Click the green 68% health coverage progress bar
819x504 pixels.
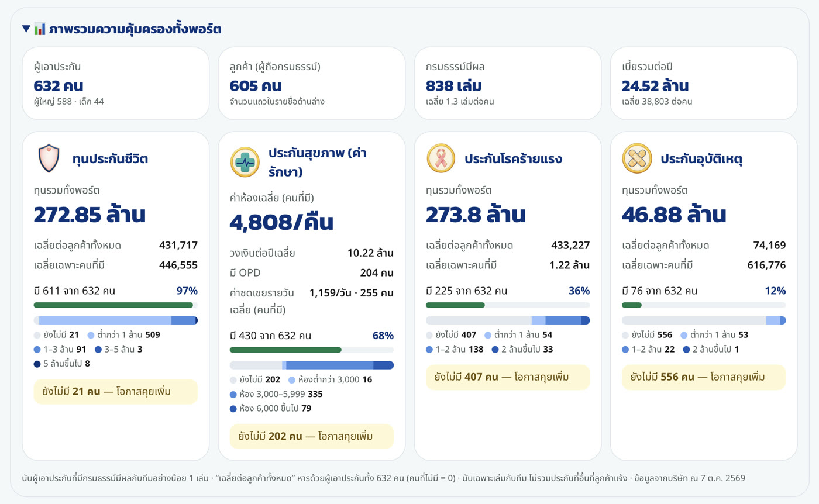tap(285, 350)
